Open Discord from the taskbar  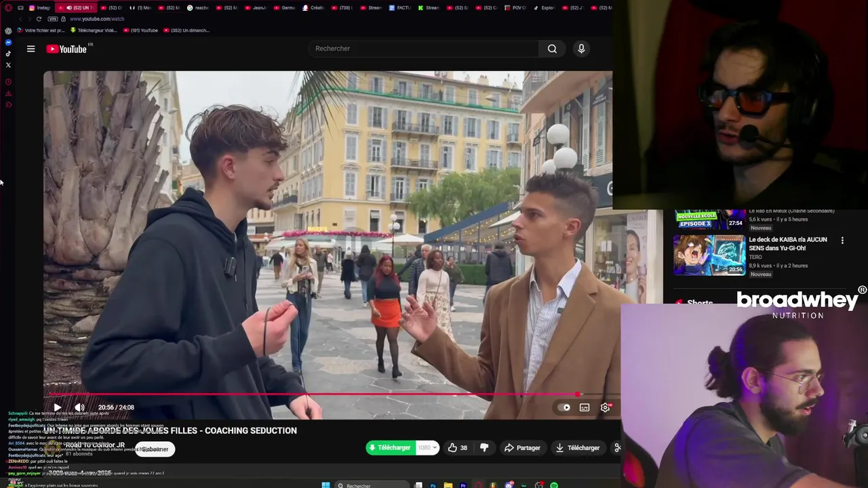click(x=509, y=485)
